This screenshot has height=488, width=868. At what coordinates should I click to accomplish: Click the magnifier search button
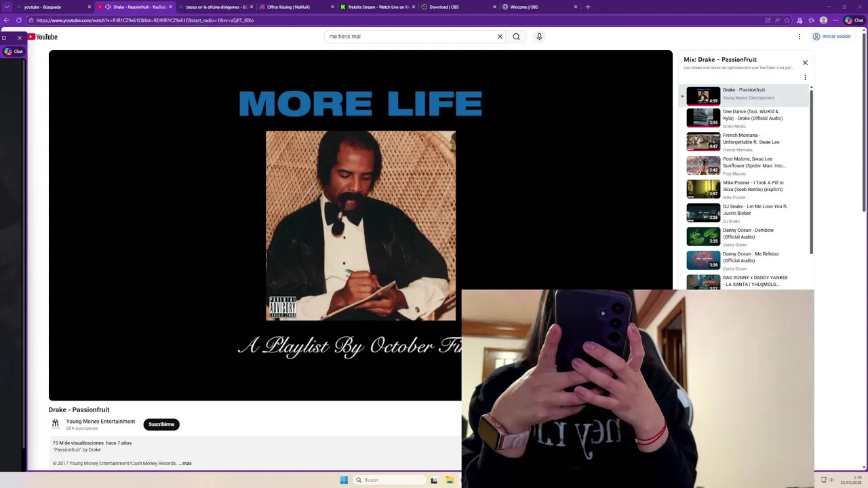pos(516,37)
